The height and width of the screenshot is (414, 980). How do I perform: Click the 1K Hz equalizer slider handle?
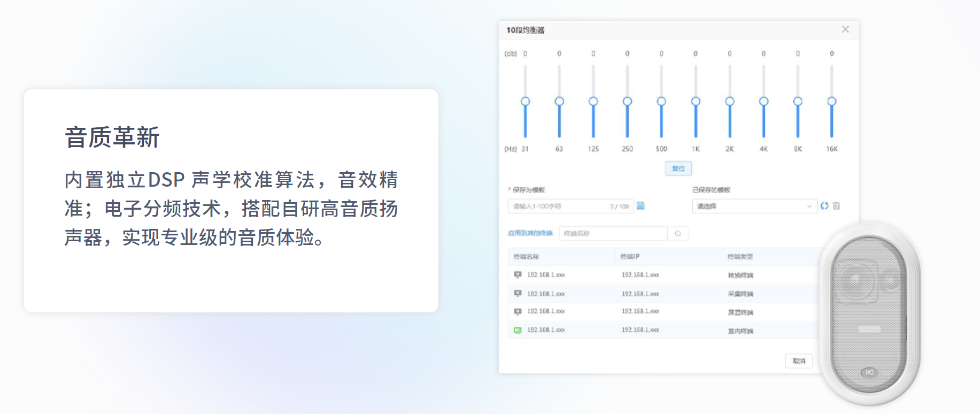696,102
